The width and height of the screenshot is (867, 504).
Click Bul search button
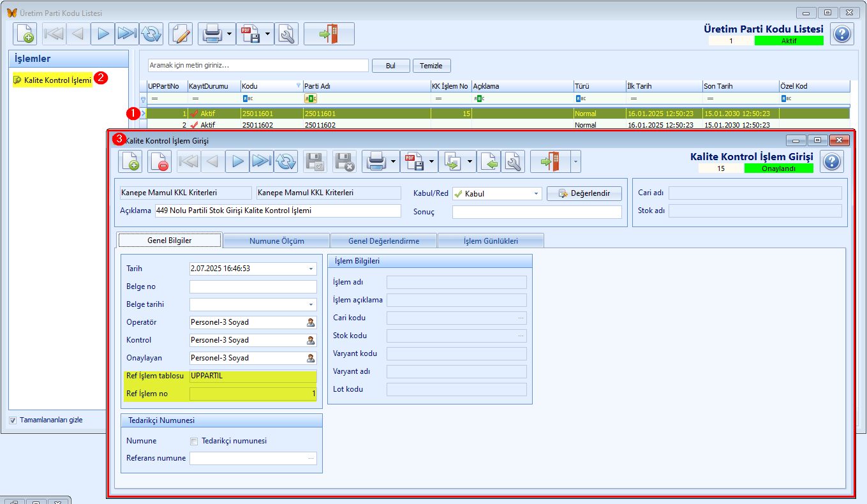(390, 66)
